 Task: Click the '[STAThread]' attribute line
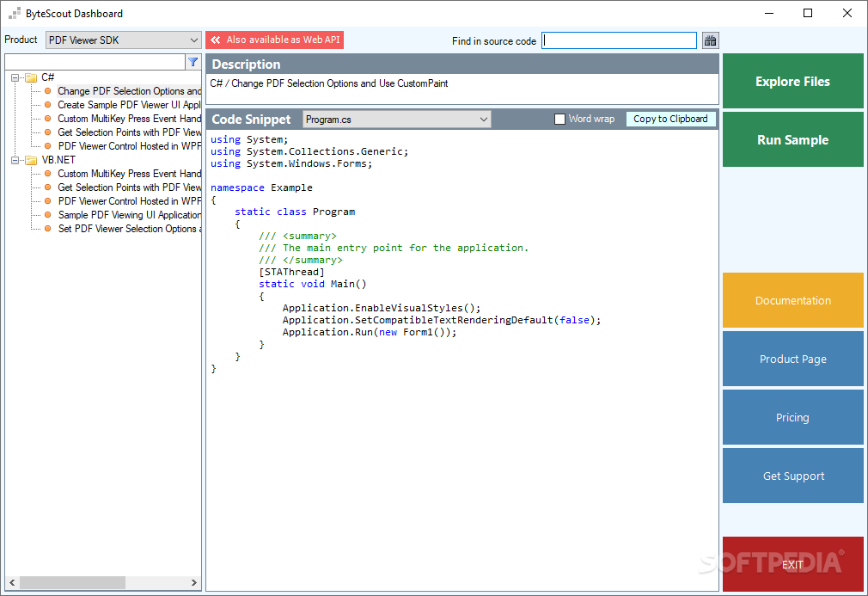coord(291,272)
